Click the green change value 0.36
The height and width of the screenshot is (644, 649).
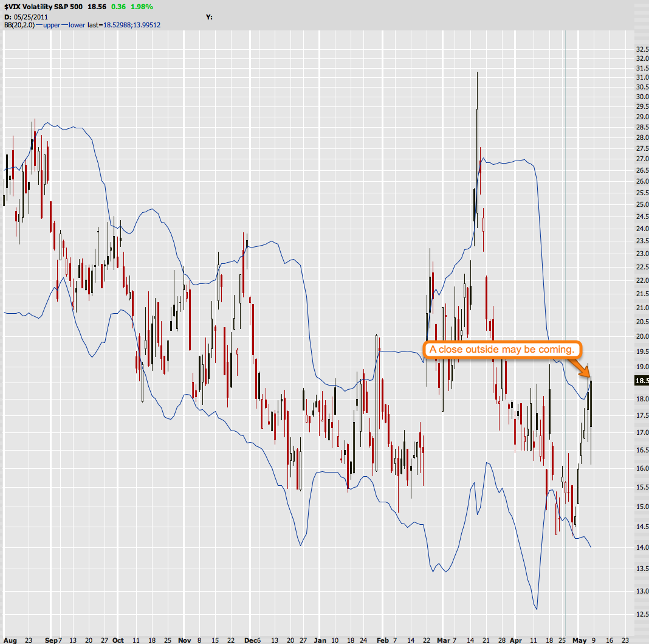click(118, 7)
